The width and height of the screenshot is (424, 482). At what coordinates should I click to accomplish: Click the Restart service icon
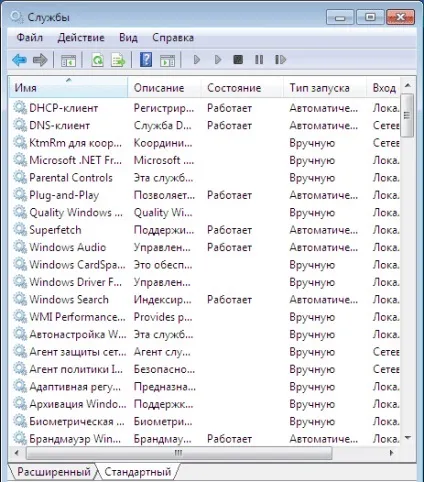tap(280, 60)
